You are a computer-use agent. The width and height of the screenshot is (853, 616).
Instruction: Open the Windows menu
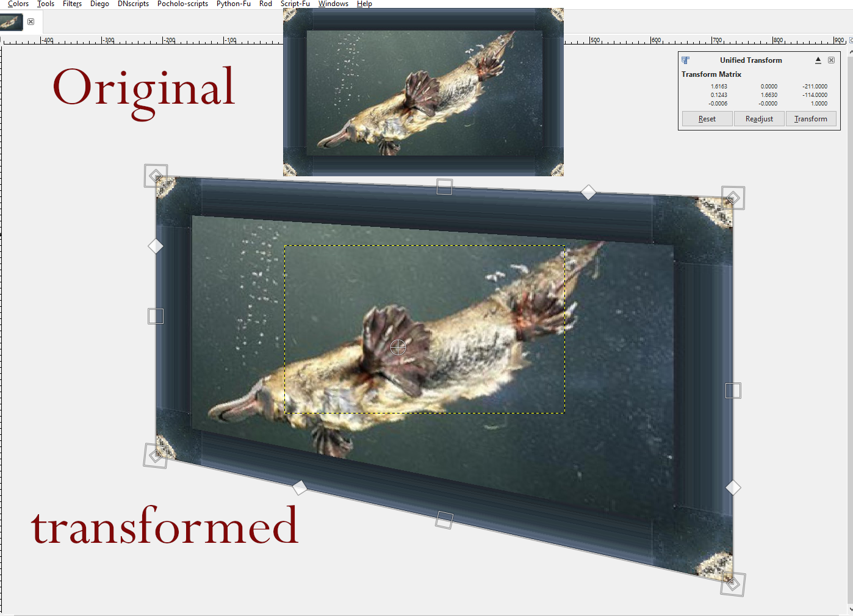click(x=333, y=4)
